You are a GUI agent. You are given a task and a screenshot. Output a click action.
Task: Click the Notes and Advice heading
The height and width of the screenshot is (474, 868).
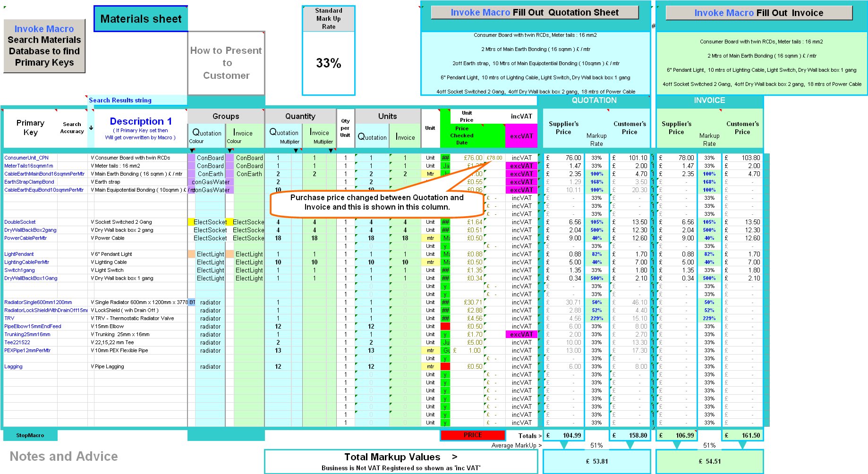64,456
